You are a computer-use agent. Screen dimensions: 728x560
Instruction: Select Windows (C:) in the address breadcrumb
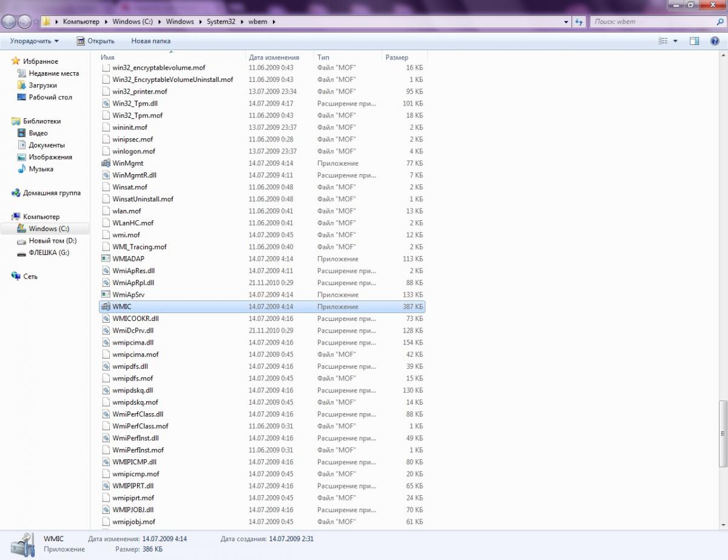pos(132,21)
